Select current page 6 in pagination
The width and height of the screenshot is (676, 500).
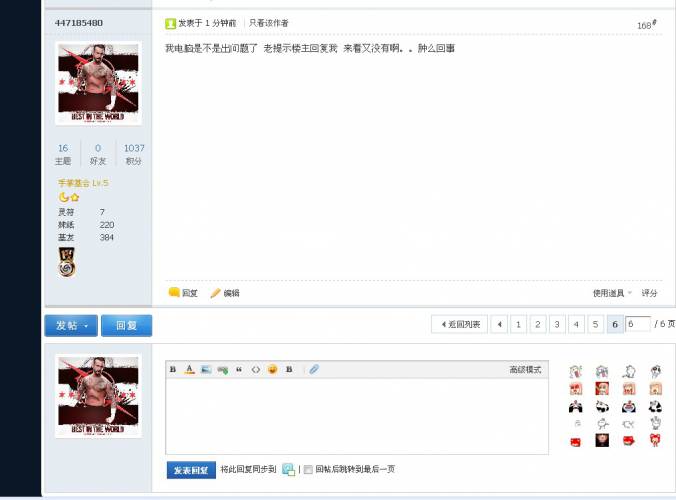click(615, 325)
